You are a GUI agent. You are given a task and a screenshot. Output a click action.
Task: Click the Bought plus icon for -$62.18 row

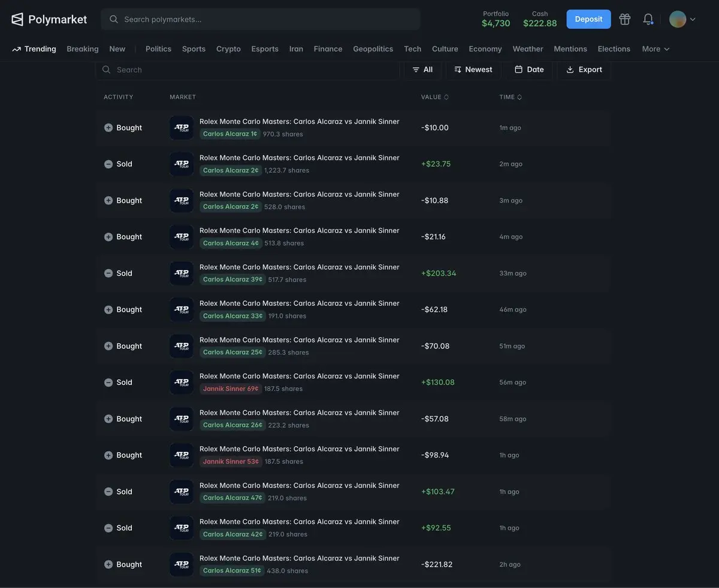click(x=108, y=310)
